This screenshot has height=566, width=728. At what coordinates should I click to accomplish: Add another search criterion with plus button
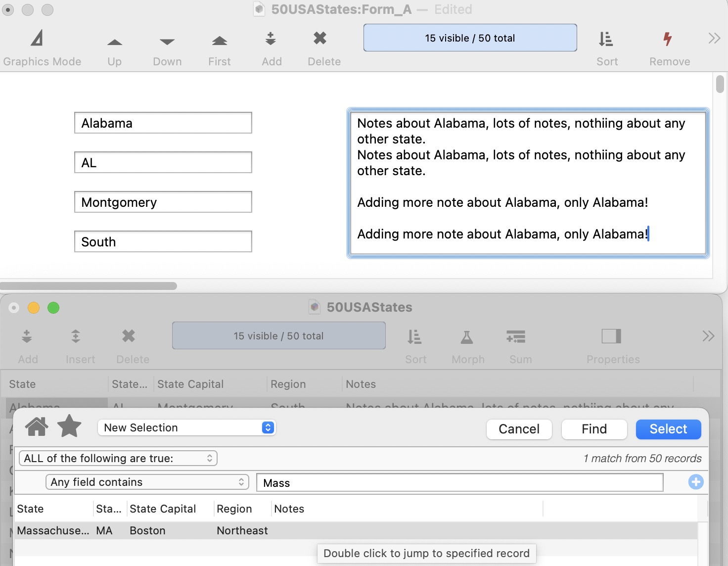[696, 481]
